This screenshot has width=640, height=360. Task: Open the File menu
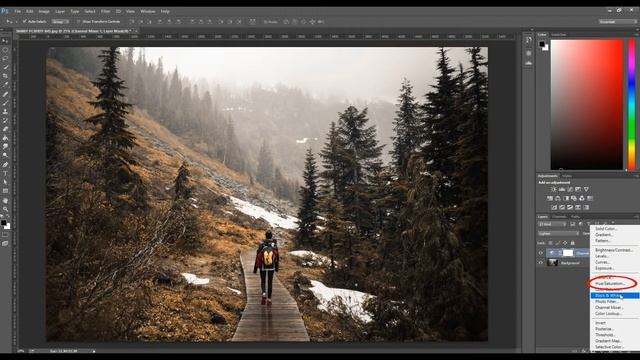18,11
